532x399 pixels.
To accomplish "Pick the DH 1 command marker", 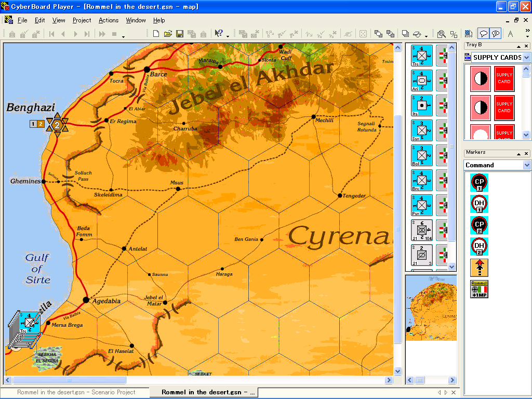I will click(479, 204).
